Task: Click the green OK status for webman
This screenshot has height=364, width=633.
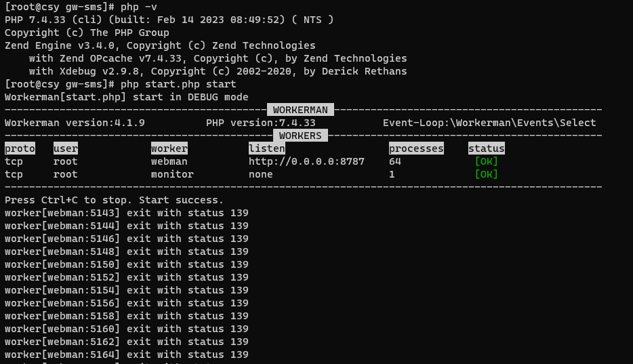Action: click(x=487, y=161)
